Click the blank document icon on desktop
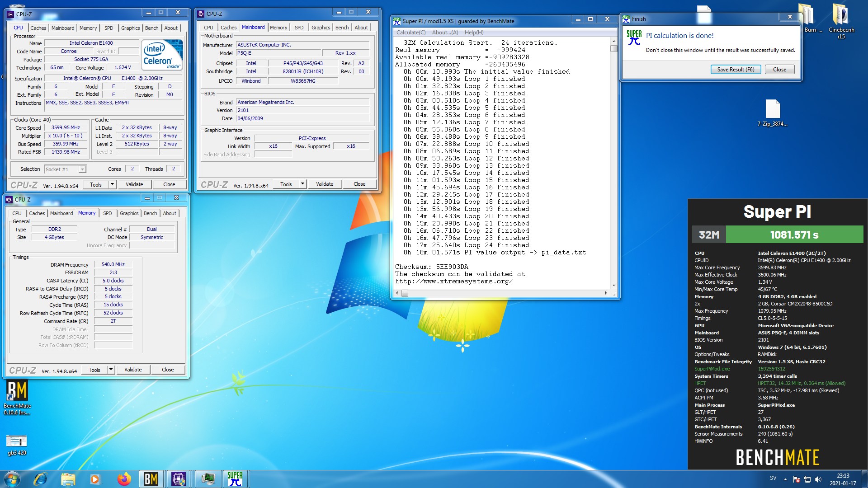This screenshot has width=868, height=488. [704, 14]
